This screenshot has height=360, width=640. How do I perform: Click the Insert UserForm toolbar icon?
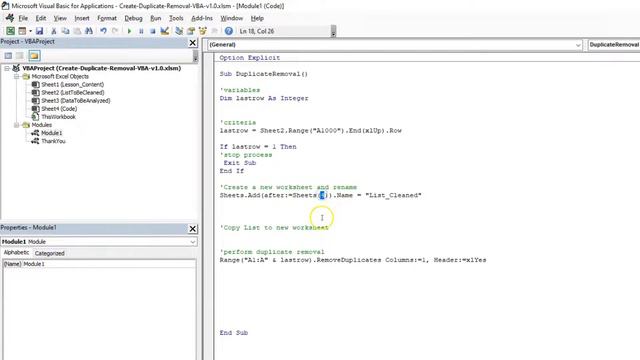[x=22, y=31]
